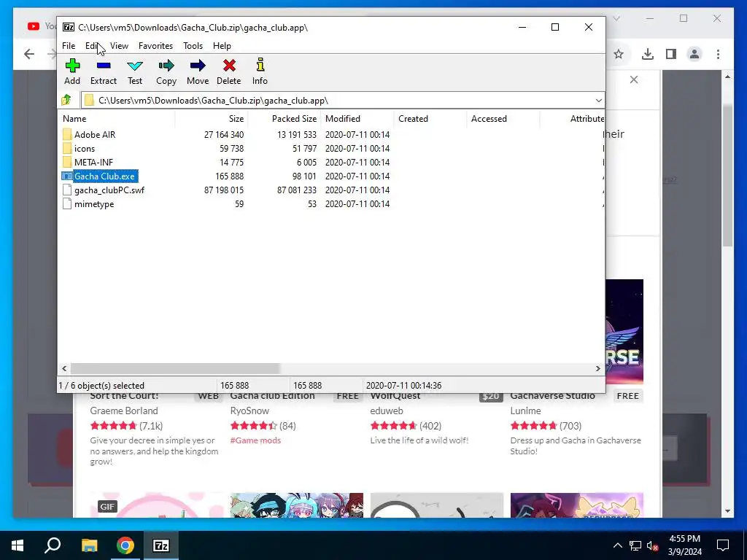
Task: Sort by the Accessed column header
Action: (503, 119)
